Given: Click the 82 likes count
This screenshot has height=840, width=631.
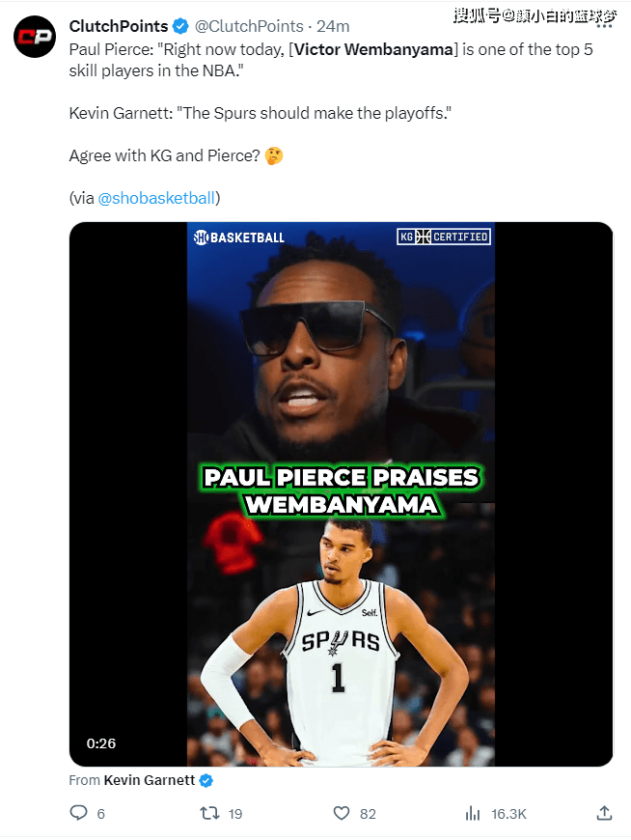Looking at the screenshot, I should click(368, 814).
